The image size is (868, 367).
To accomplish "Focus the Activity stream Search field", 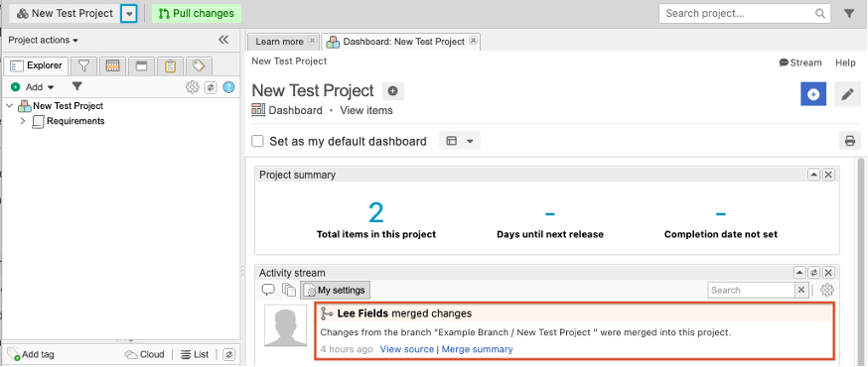I will [751, 291].
